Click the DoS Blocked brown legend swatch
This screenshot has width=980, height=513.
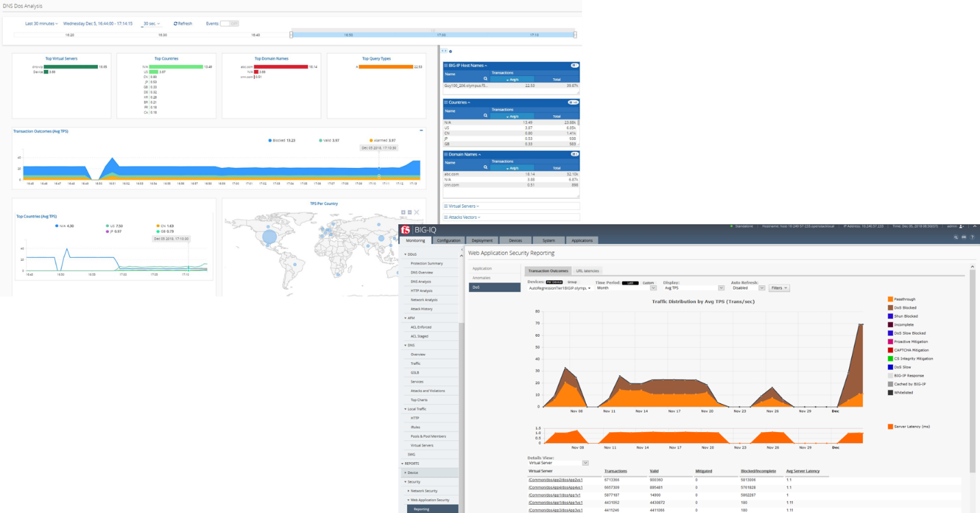(x=890, y=308)
